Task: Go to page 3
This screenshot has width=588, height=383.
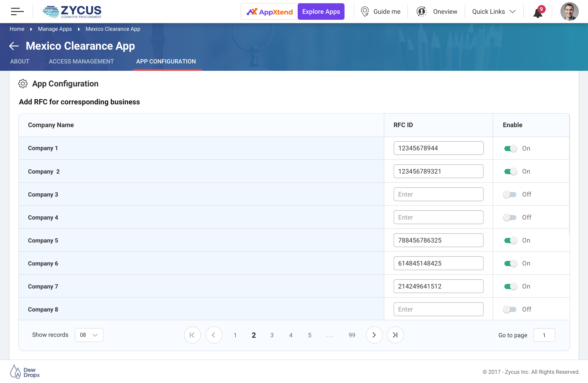Action: tap(272, 335)
